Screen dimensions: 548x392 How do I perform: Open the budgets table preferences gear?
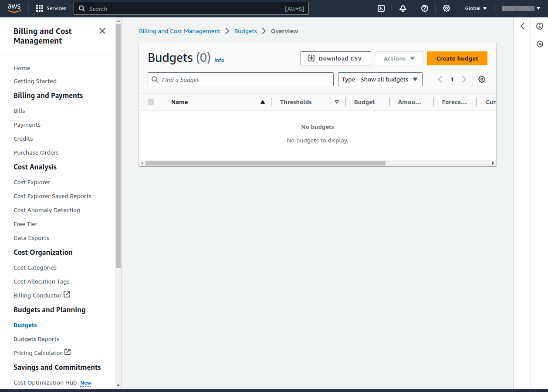pos(481,79)
